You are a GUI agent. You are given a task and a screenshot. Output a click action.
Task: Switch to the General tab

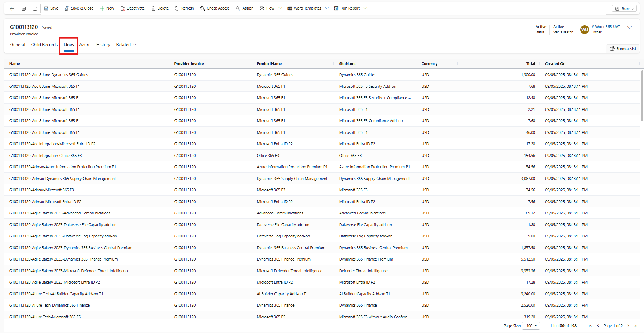click(x=18, y=45)
